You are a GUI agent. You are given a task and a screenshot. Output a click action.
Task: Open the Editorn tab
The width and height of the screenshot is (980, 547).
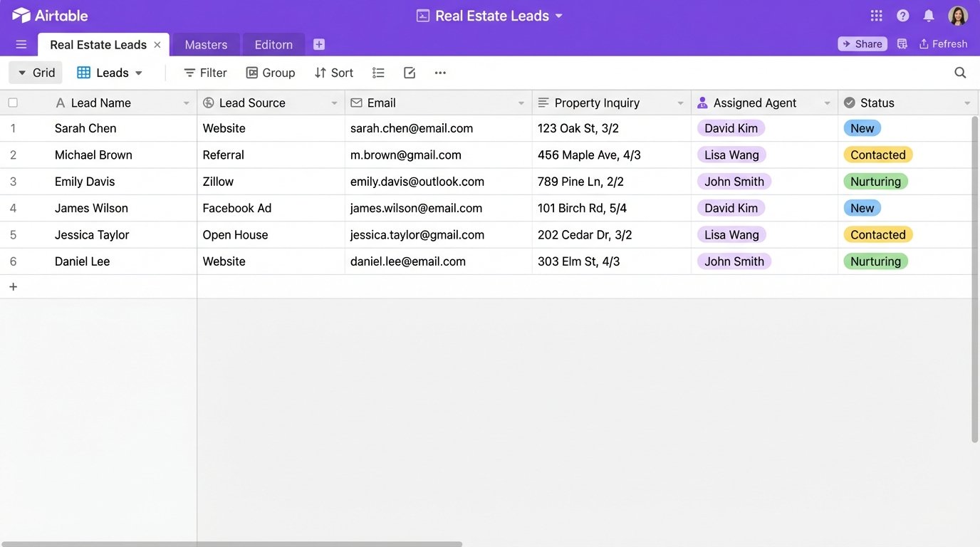(x=273, y=43)
